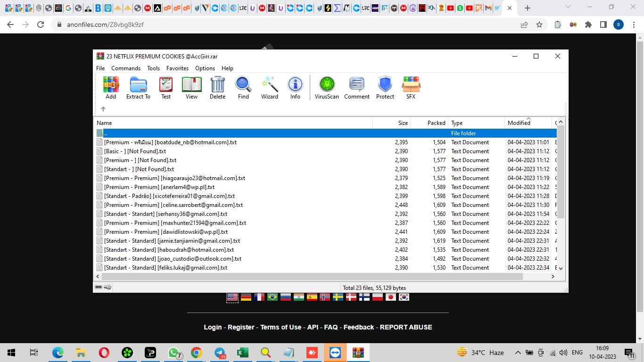The image size is (644, 362).
Task: Open the Comment tool
Action: click(x=357, y=88)
